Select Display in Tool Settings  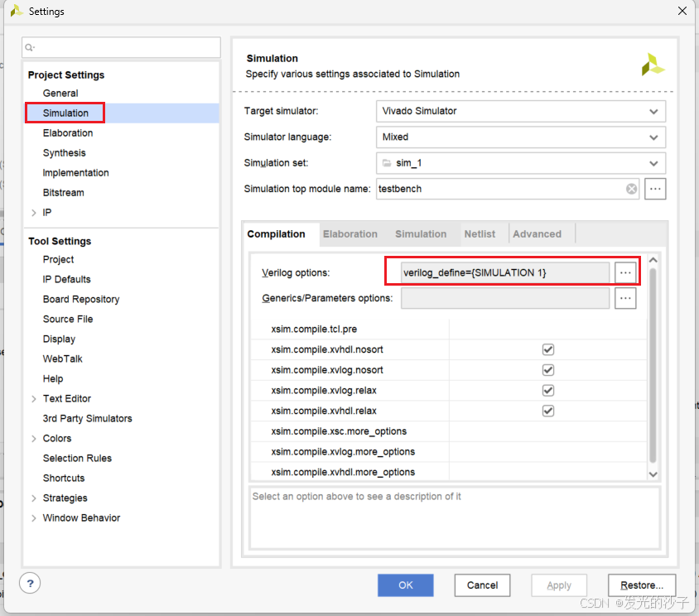tap(59, 339)
